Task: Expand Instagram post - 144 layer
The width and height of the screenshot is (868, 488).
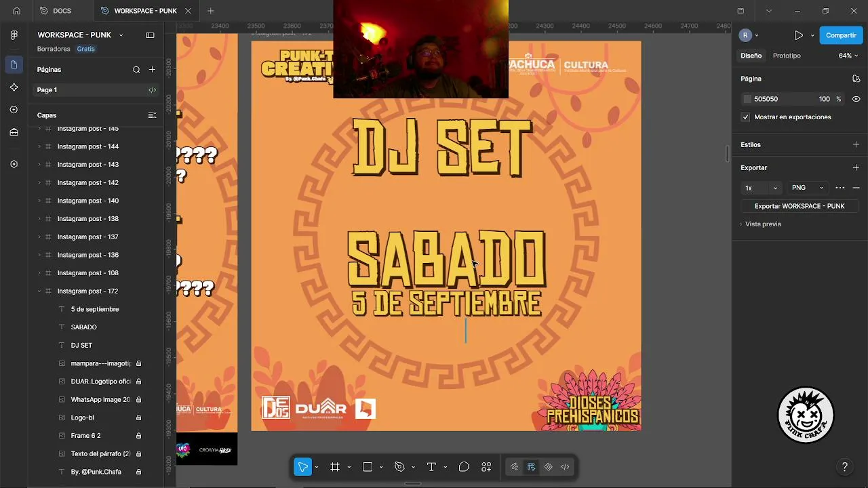Action: click(39, 146)
